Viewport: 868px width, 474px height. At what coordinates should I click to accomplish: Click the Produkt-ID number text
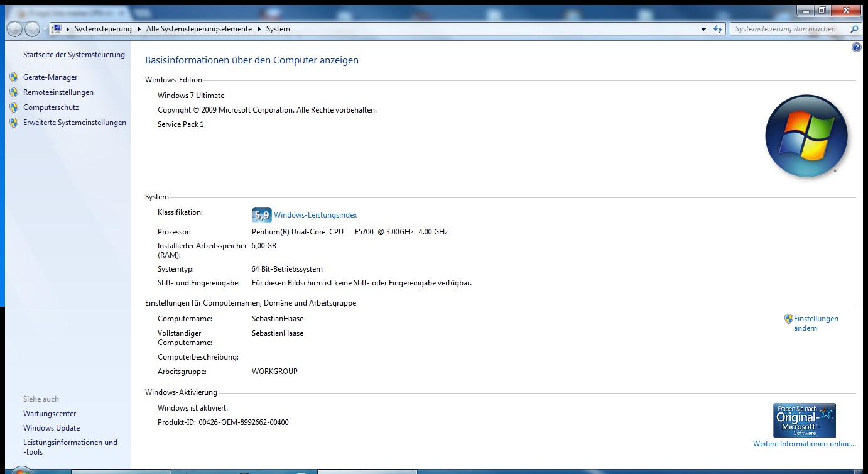244,422
